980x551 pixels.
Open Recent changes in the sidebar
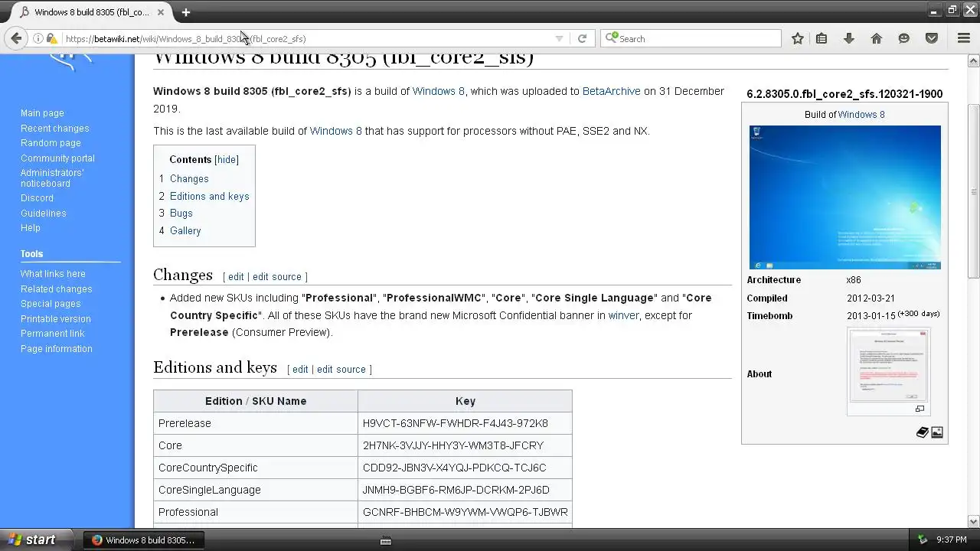point(54,129)
